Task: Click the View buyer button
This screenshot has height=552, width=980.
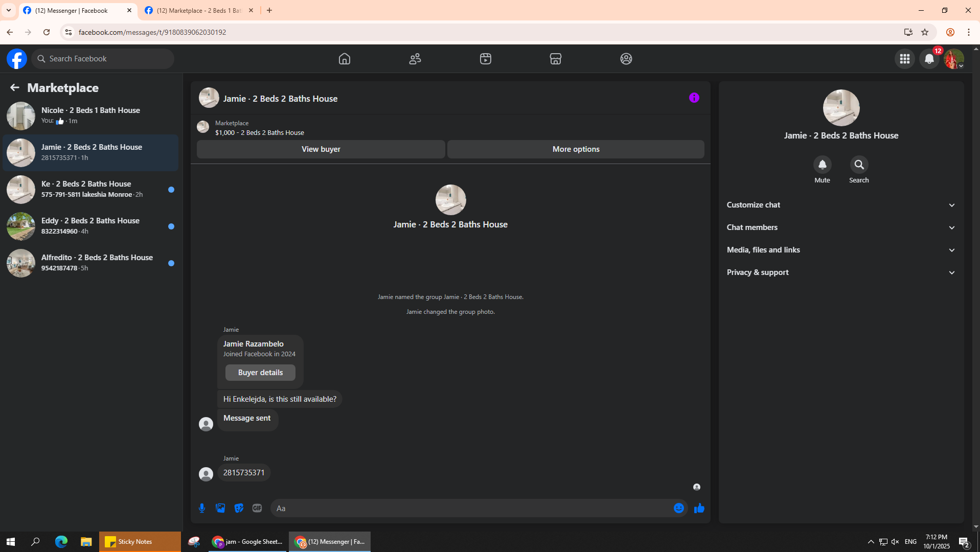Action: pos(321,149)
